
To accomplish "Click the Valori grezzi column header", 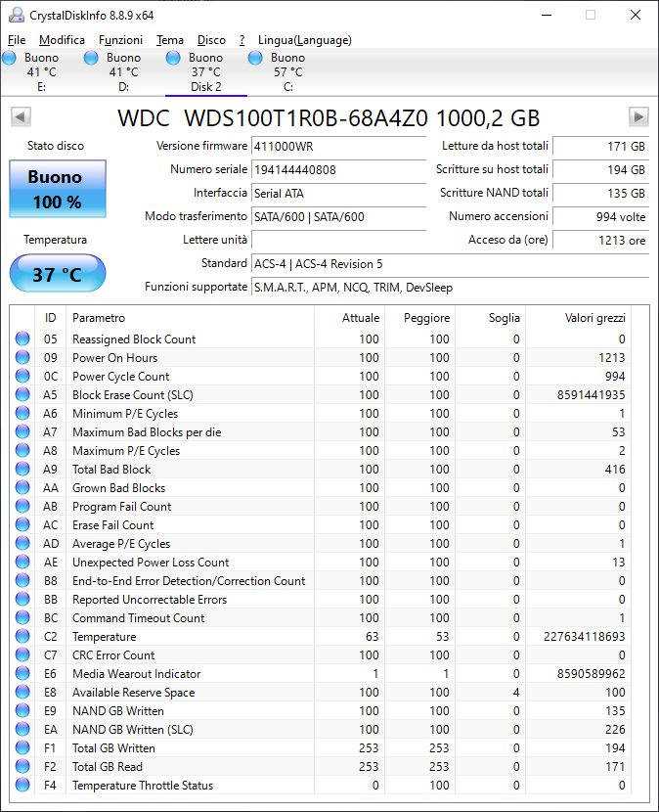I will (578, 317).
